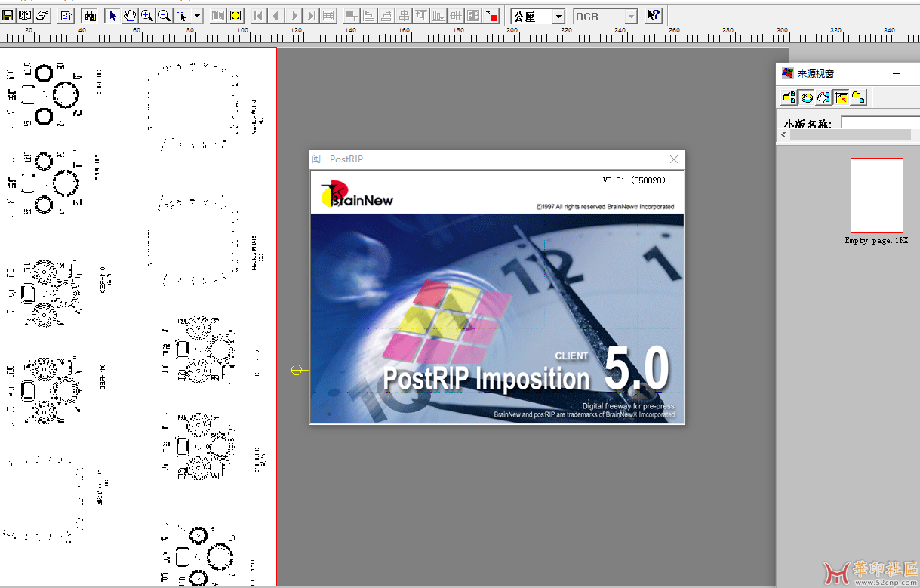Viewport: 920px width, 588px height.
Task: Minimize the 来源视窗 source window
Action: coord(897,73)
